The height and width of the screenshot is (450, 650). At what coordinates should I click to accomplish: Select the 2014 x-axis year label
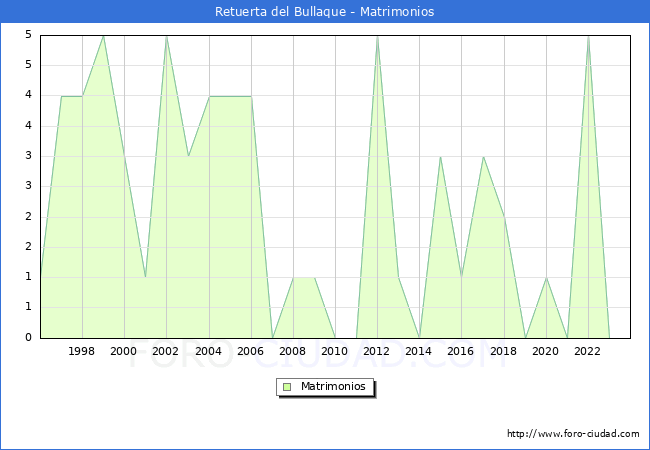[419, 351]
